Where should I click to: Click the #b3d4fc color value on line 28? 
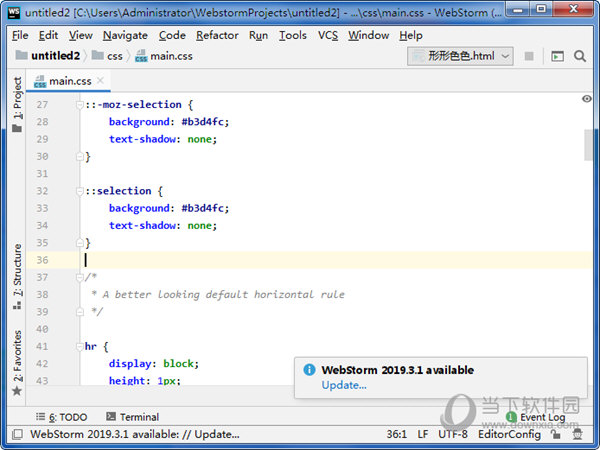coord(202,122)
